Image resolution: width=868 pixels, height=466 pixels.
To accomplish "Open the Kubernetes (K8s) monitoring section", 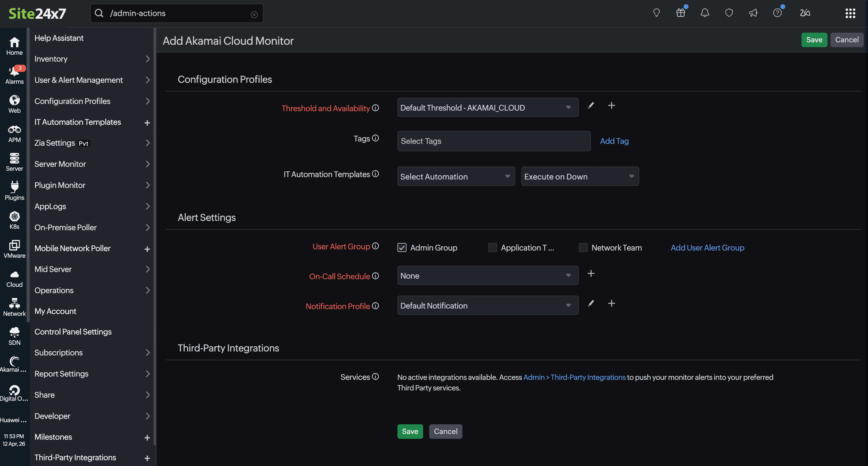I will click(x=14, y=219).
